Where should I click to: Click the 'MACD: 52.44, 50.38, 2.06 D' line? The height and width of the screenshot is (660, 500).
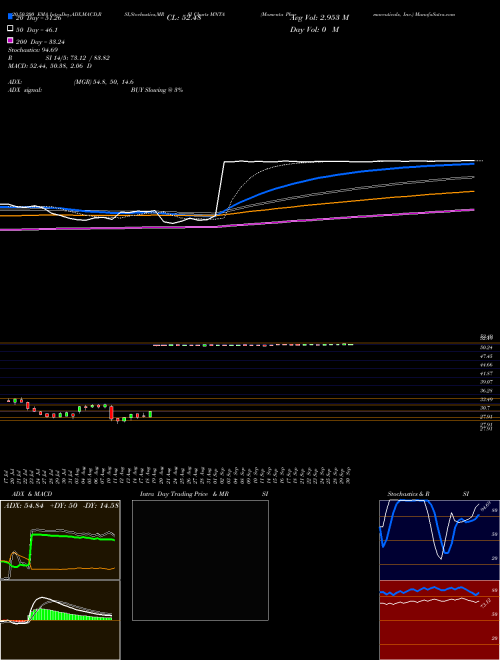point(50,66)
